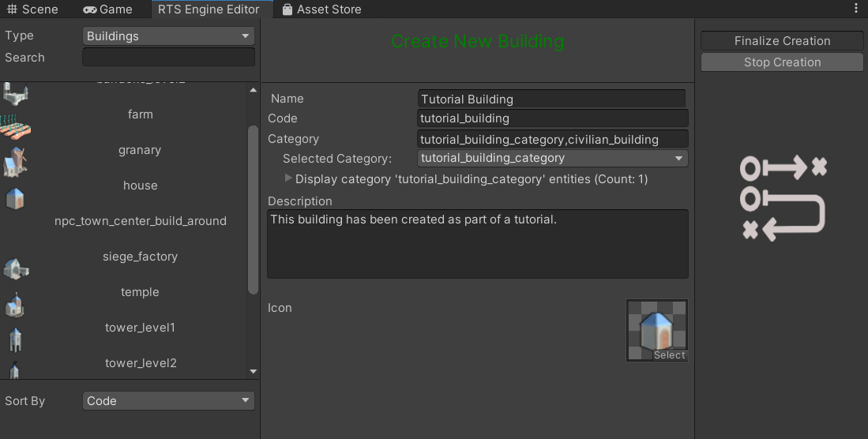868x439 pixels.
Task: Select npc_town_center_build_around in the list
Action: tap(141, 221)
